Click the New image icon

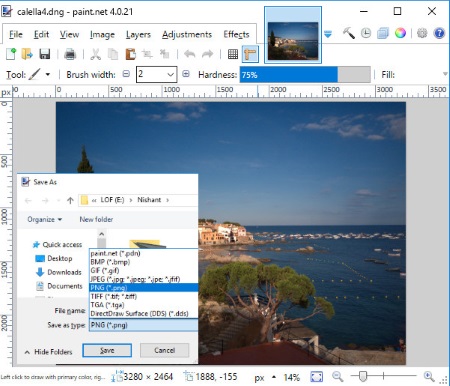click(x=11, y=54)
